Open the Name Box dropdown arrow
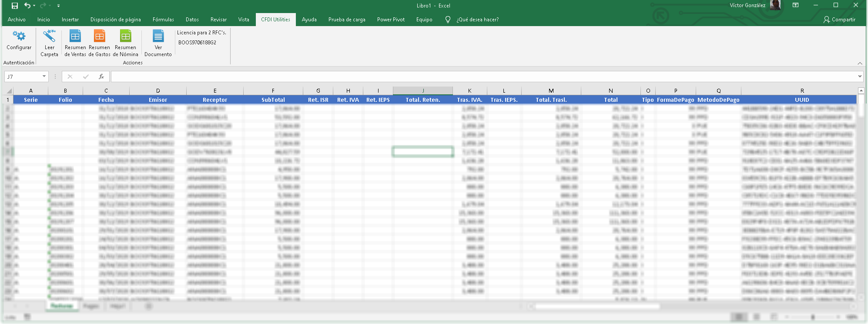This screenshot has width=868, height=324. [x=44, y=77]
